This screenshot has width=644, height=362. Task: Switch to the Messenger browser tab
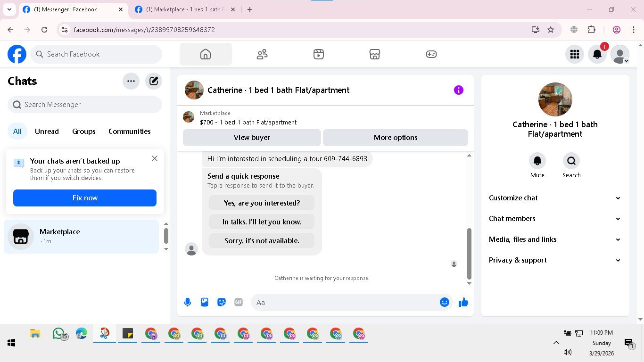point(73,9)
